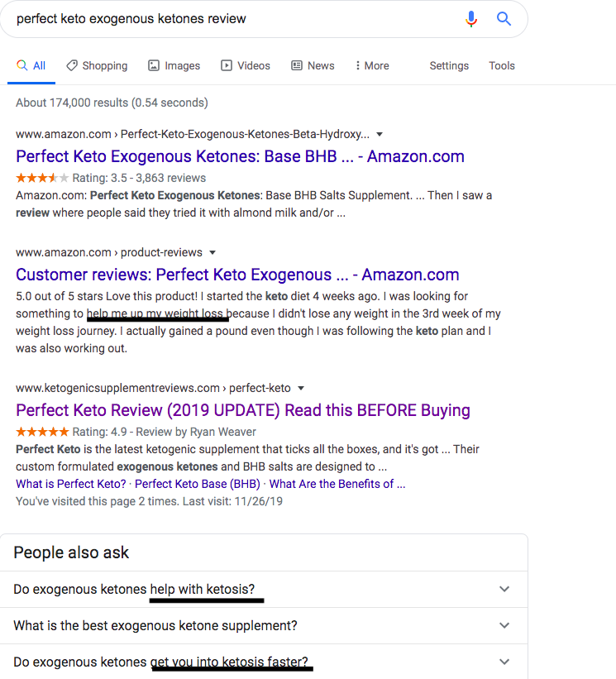Click the Images tab icon

tap(154, 65)
